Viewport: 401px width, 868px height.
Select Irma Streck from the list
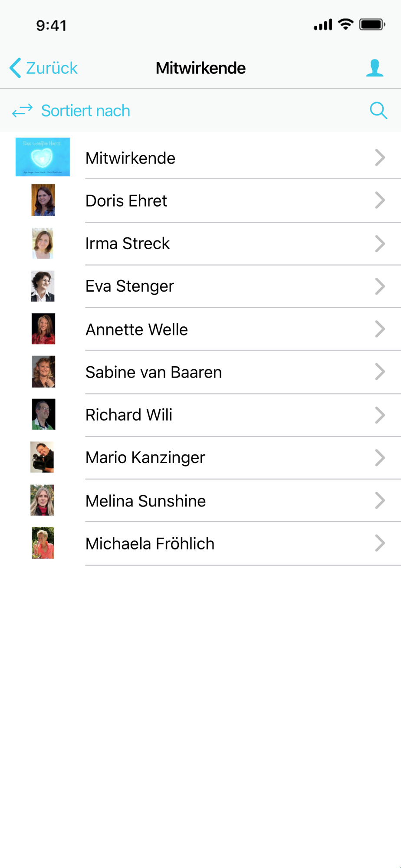tap(200, 243)
